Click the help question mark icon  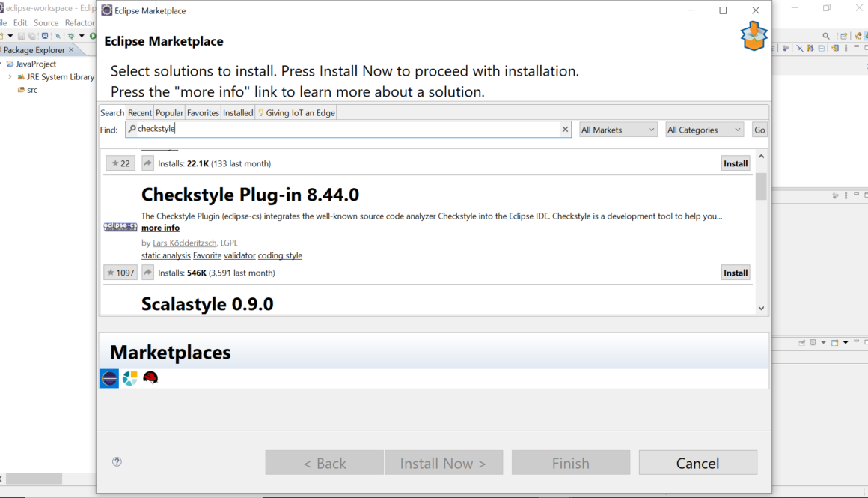[x=117, y=461]
